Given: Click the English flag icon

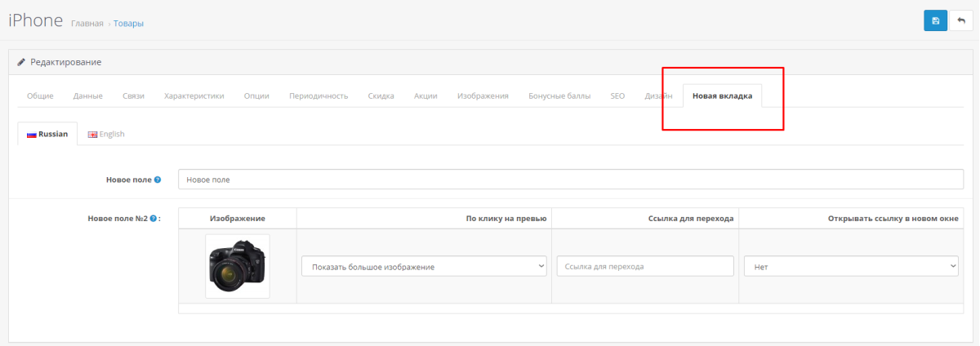Looking at the screenshot, I should 92,135.
